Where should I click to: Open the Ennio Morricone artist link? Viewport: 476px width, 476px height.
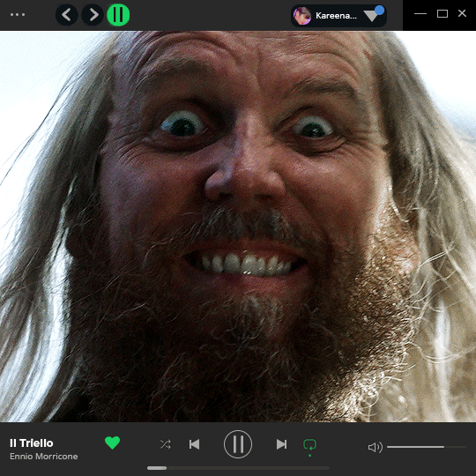[44, 457]
